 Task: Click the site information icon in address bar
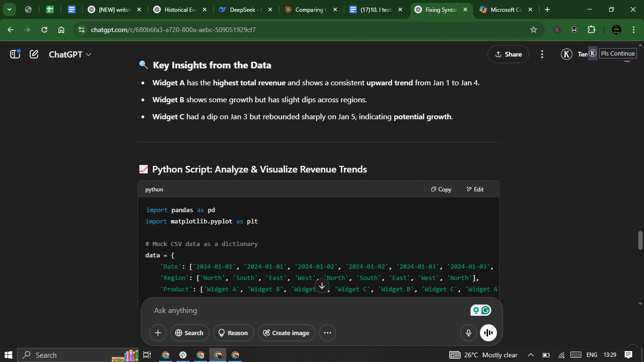click(82, 30)
